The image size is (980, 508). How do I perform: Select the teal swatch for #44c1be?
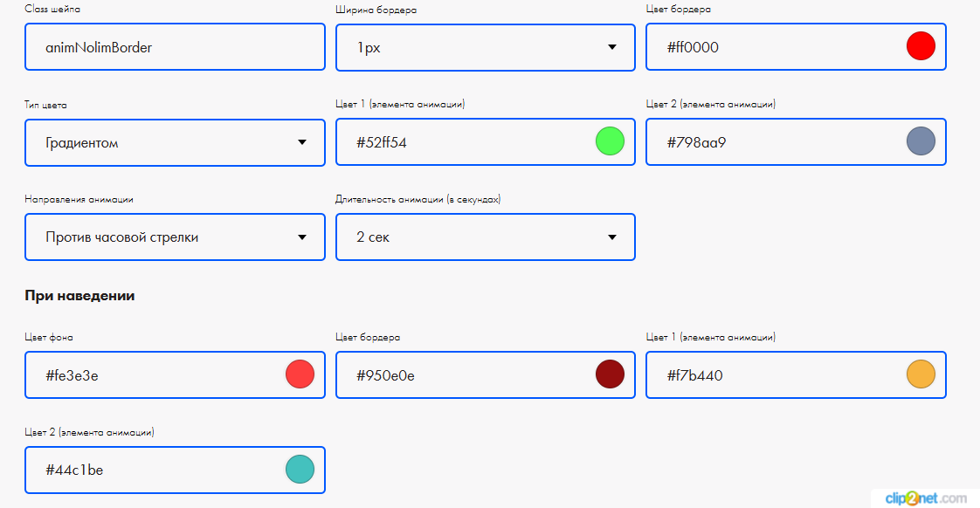(x=300, y=470)
